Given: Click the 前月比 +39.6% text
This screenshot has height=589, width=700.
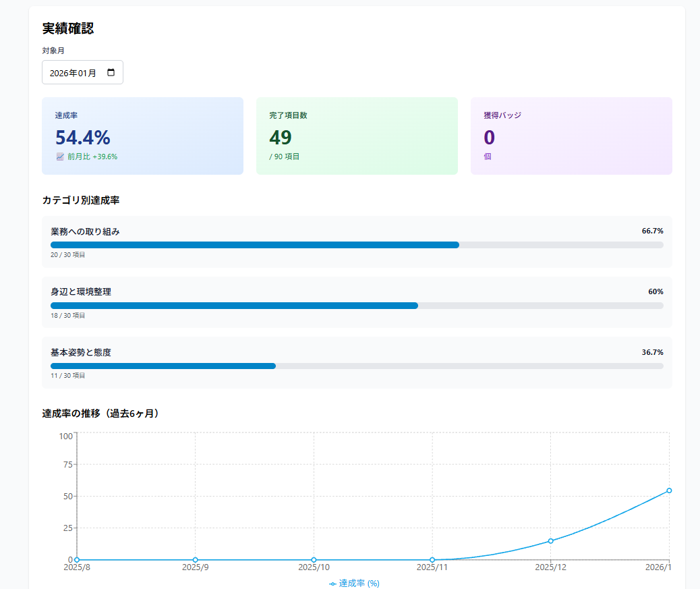Looking at the screenshot, I should [x=92, y=157].
